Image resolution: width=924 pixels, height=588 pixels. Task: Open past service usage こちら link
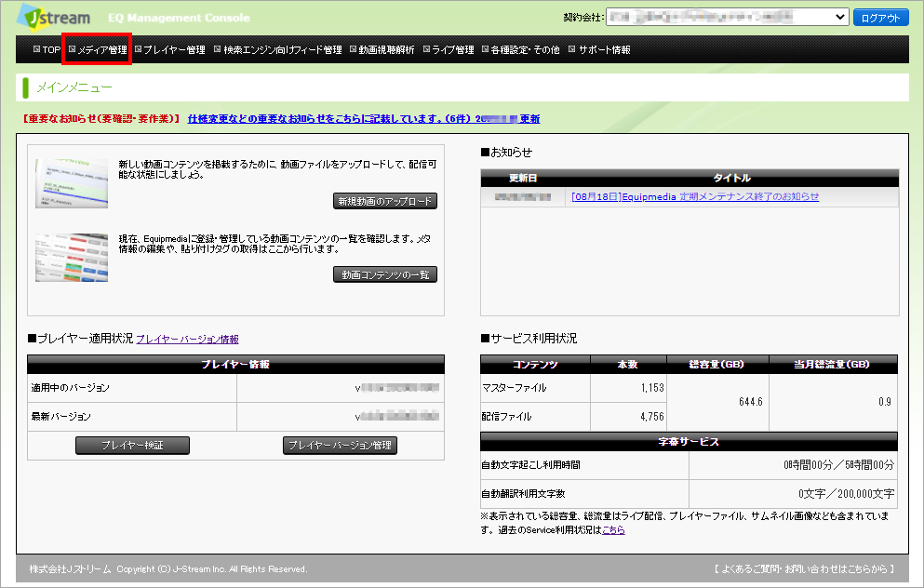pyautogui.click(x=613, y=529)
